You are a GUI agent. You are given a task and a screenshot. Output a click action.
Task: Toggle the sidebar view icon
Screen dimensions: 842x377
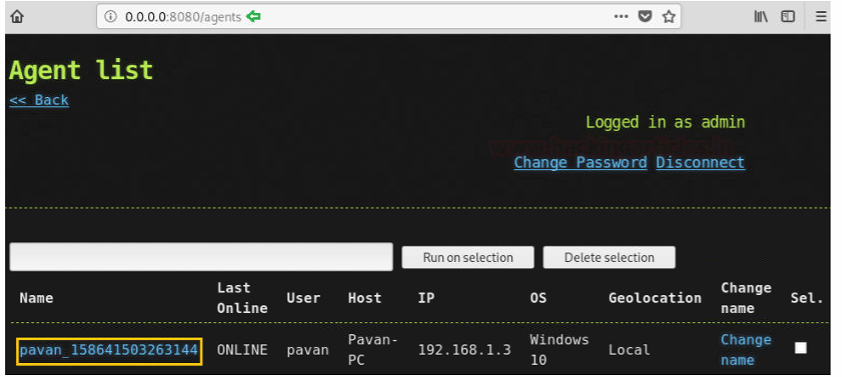(788, 17)
